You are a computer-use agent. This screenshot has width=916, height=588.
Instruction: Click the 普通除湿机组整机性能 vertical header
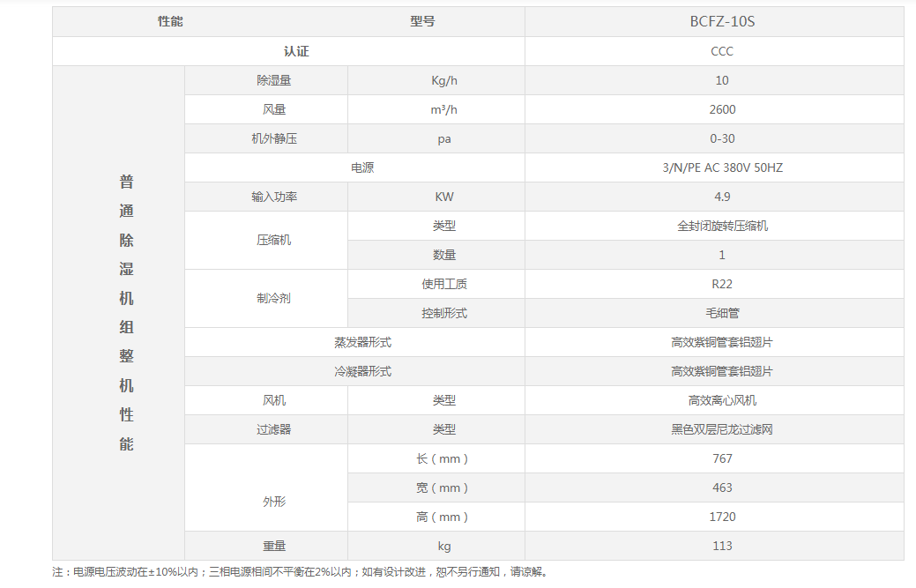point(126,313)
